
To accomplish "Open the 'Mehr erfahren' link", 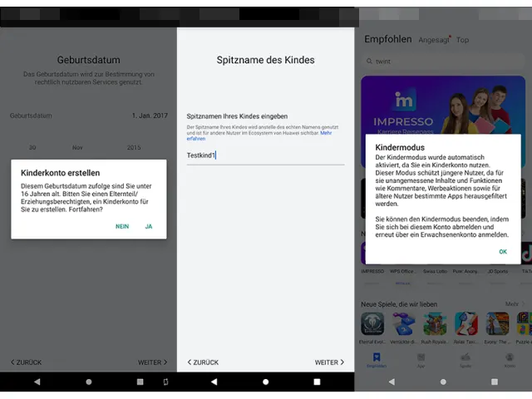I will (259, 135).
